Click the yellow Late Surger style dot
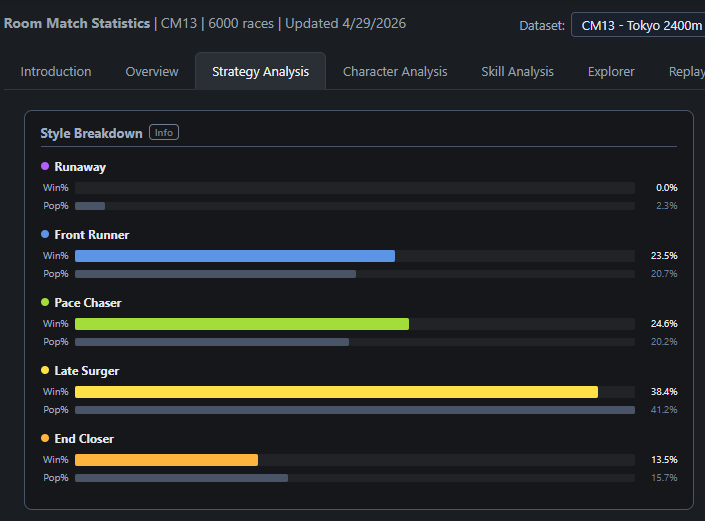The height and width of the screenshot is (521, 705). point(45,370)
